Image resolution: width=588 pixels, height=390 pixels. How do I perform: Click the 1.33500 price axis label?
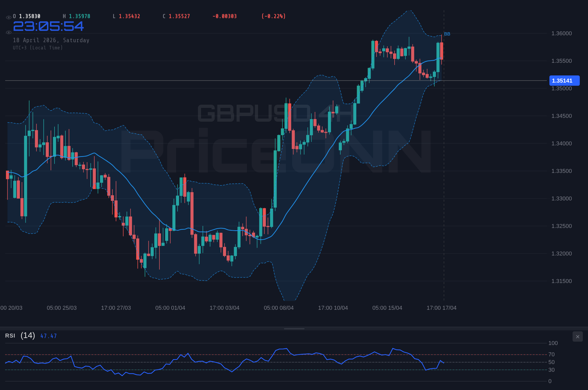pos(562,171)
